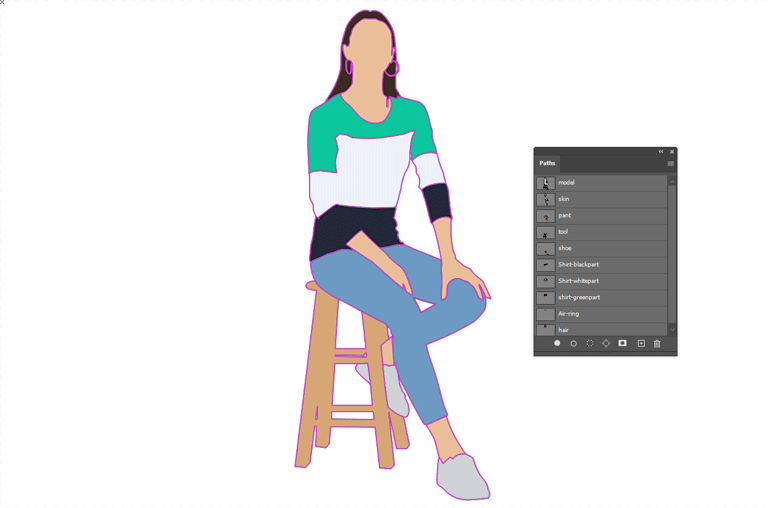The image size is (770, 508).
Task: Select the model path name
Action: click(x=566, y=182)
